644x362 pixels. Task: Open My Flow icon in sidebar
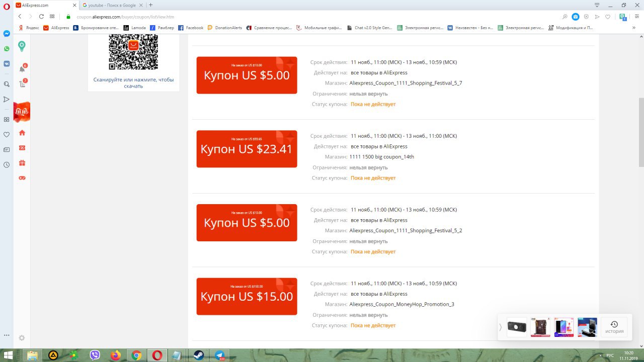coord(7,99)
